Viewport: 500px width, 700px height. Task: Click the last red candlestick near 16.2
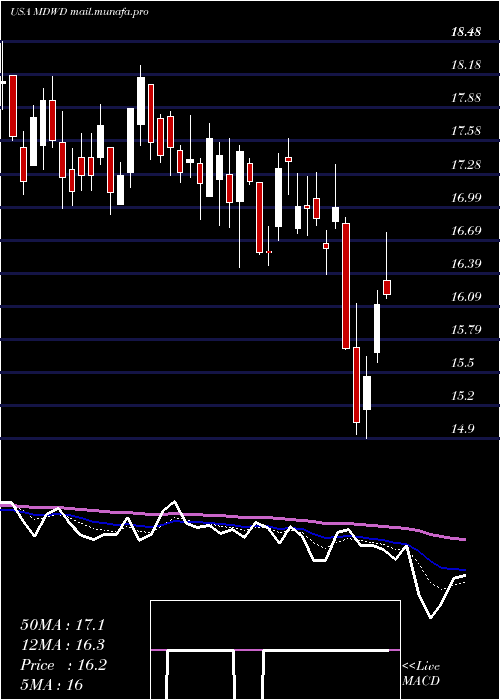click(387, 287)
